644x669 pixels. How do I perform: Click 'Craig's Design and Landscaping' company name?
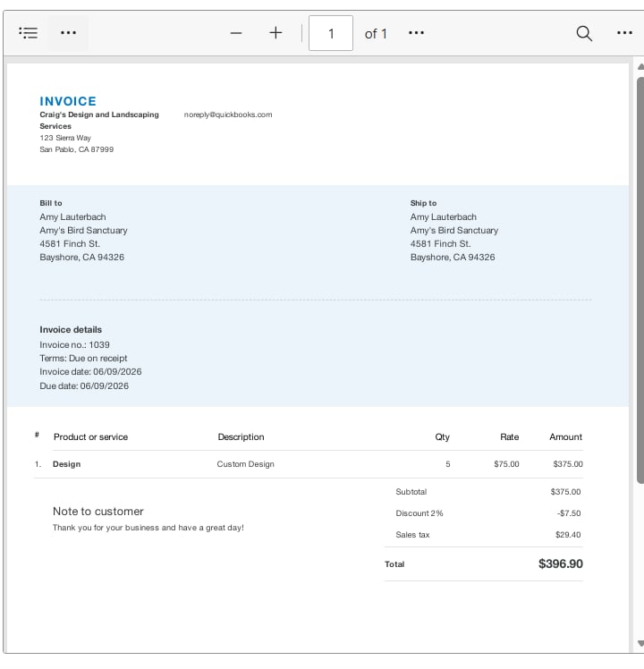(x=99, y=114)
